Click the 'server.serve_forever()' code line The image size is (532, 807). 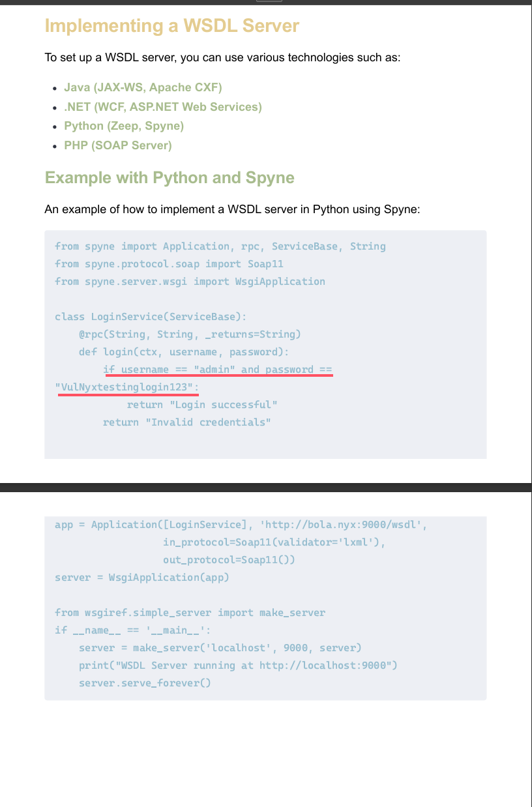click(x=145, y=683)
